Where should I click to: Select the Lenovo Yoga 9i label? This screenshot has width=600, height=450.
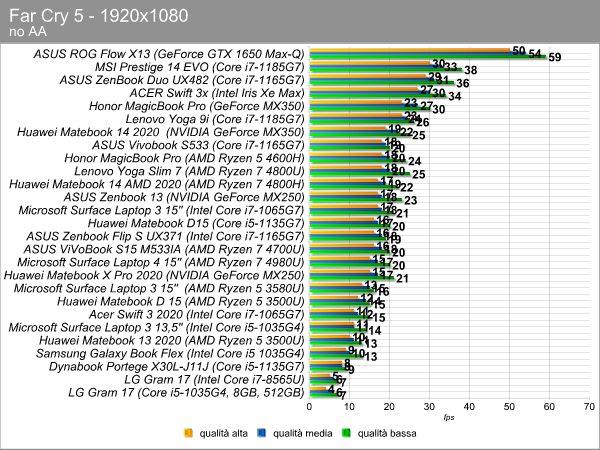[215, 119]
